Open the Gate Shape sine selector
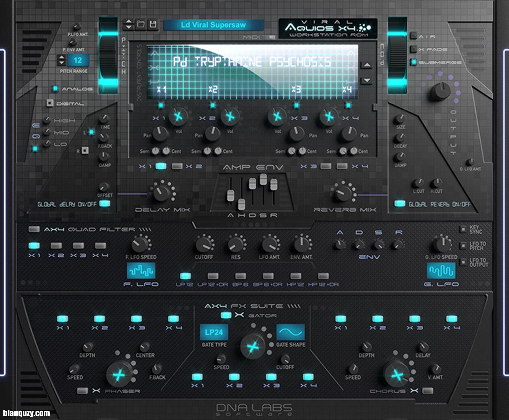The height and width of the screenshot is (420, 509). click(x=291, y=332)
